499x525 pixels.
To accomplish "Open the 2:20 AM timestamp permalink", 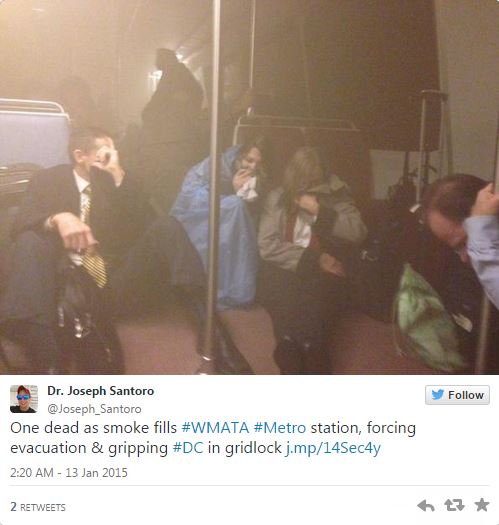I will click(x=32, y=473).
